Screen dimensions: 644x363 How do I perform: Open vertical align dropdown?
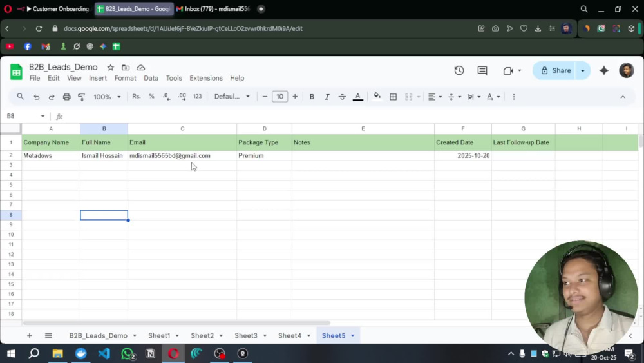point(455,97)
